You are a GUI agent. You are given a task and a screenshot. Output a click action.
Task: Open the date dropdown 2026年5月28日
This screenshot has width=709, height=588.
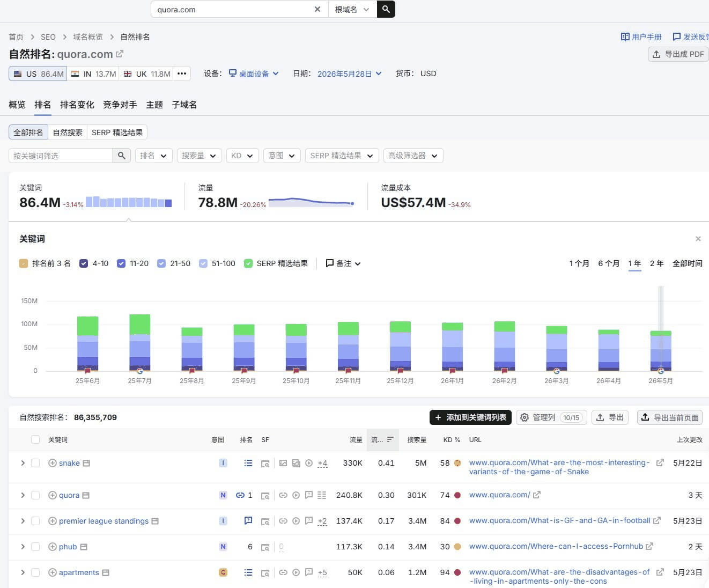point(349,73)
